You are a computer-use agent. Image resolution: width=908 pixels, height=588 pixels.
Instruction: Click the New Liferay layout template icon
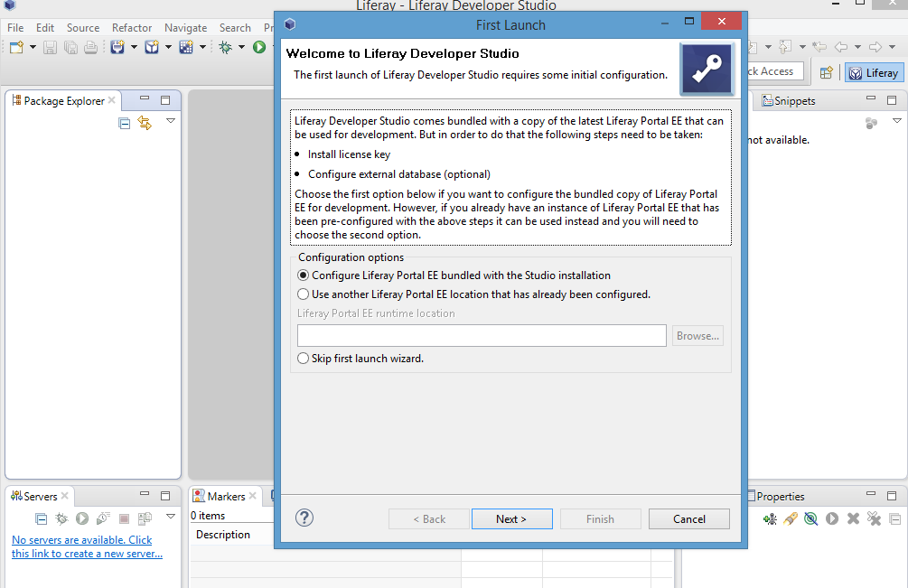tap(186, 48)
